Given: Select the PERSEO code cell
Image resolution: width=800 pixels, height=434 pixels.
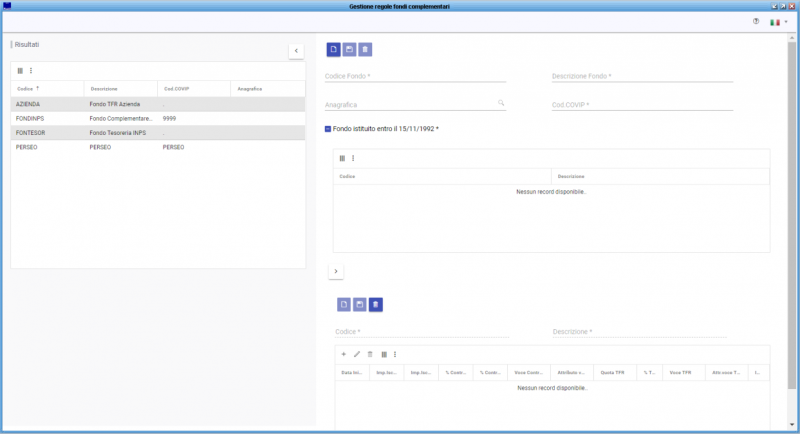Looking at the screenshot, I should (x=47, y=147).
